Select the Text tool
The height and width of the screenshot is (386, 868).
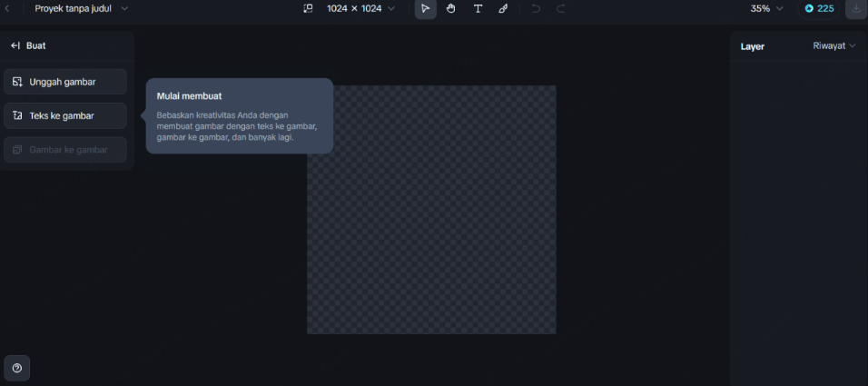478,9
